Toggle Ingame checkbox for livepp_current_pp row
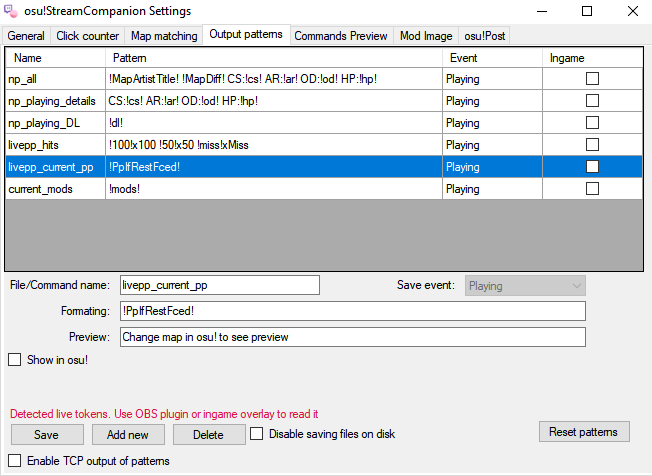 (x=592, y=167)
